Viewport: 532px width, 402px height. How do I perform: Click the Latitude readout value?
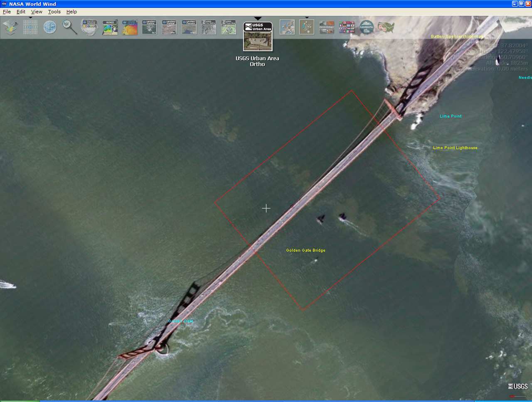click(514, 46)
